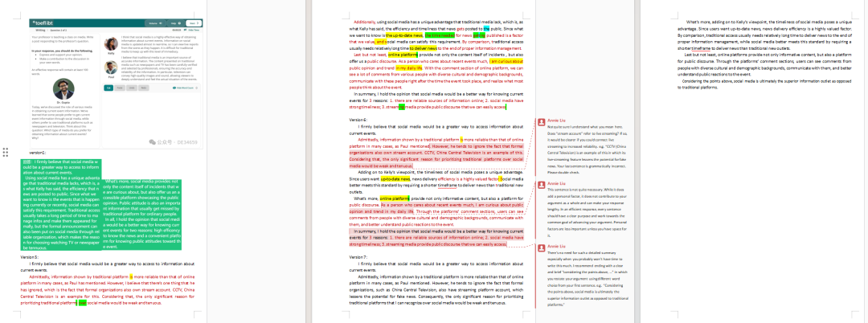868x323 pixels.
Task: Click Annie Liu's avatar on the stream account comment
Action: [541, 120]
